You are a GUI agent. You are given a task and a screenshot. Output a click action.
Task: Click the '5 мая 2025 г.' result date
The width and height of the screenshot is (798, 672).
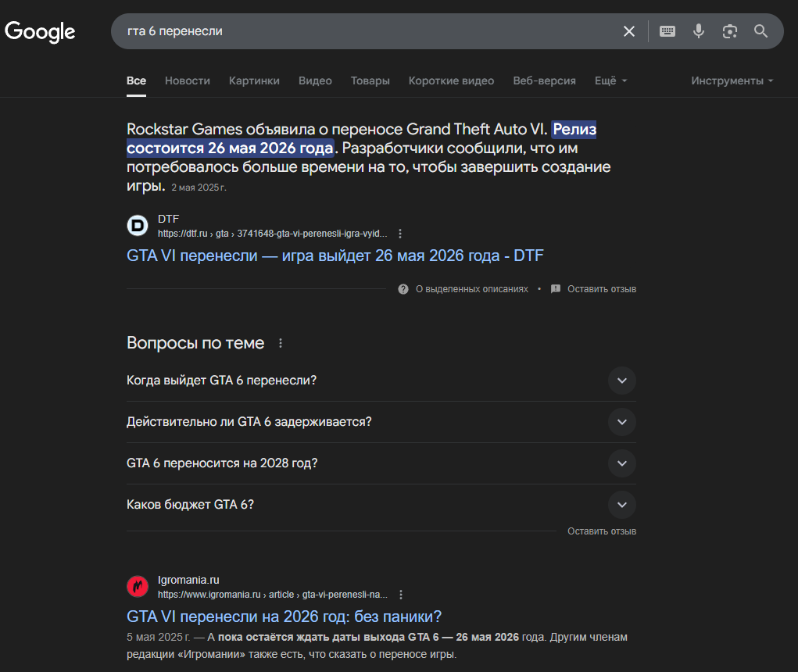click(x=159, y=637)
